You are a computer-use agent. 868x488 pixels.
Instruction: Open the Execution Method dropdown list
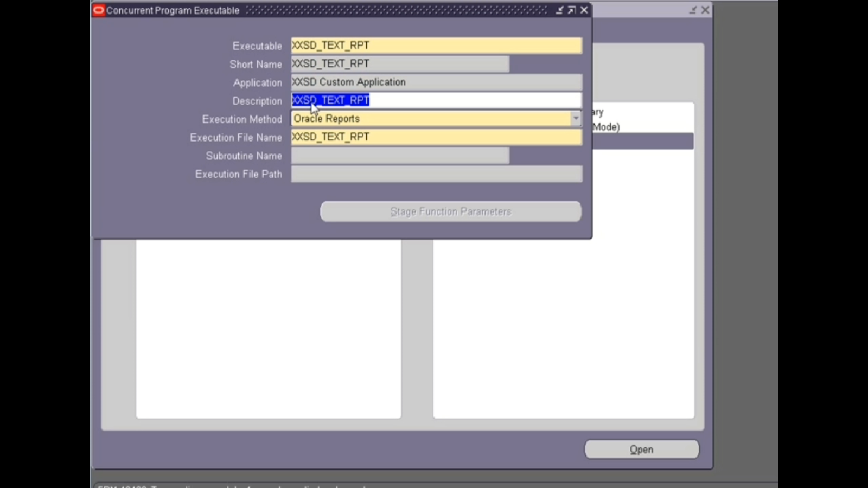(576, 118)
